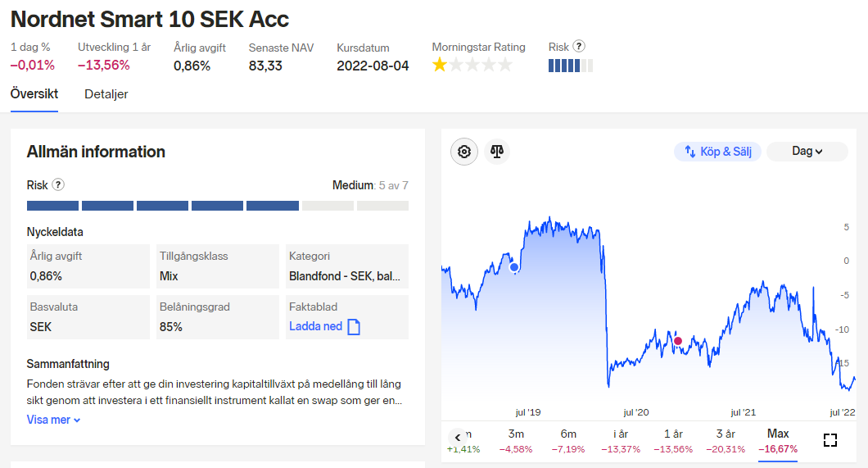Open the Dag interval dropdown
The width and height of the screenshot is (868, 468).
click(807, 152)
